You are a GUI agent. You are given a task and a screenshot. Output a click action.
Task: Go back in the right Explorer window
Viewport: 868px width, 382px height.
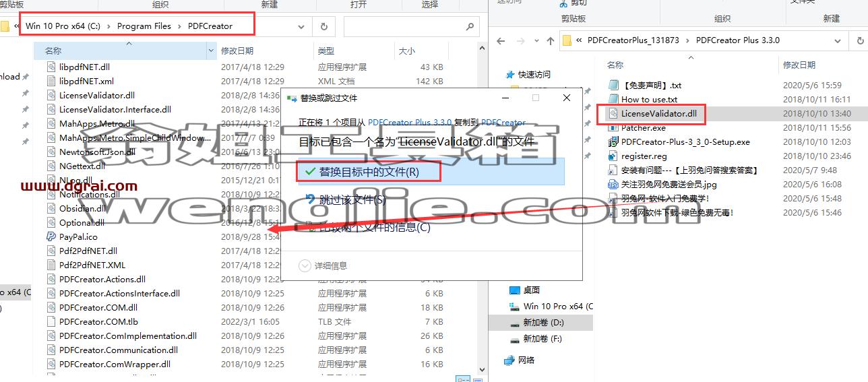point(501,40)
